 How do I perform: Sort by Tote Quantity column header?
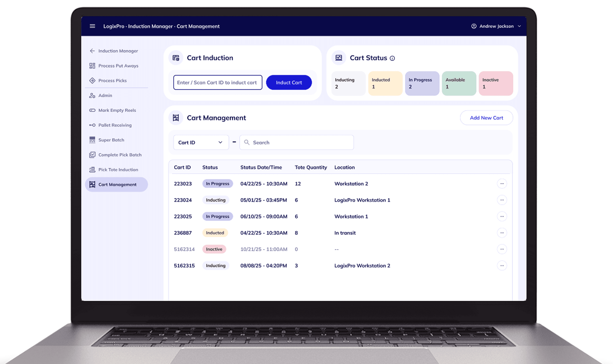click(311, 167)
